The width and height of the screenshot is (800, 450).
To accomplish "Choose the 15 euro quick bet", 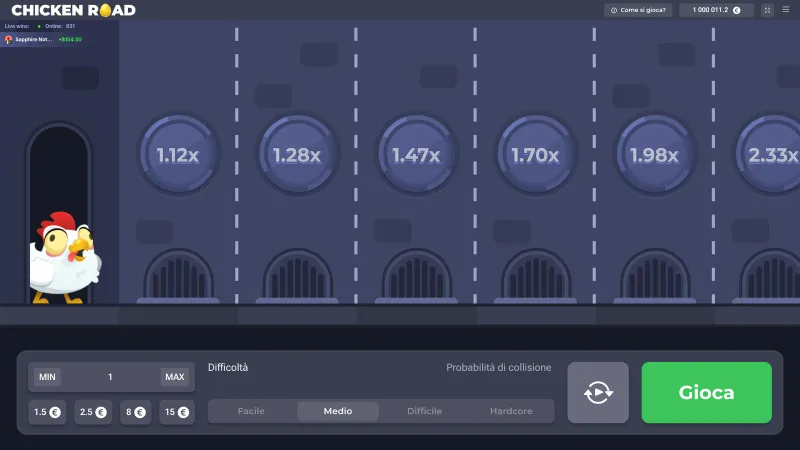I will (177, 412).
